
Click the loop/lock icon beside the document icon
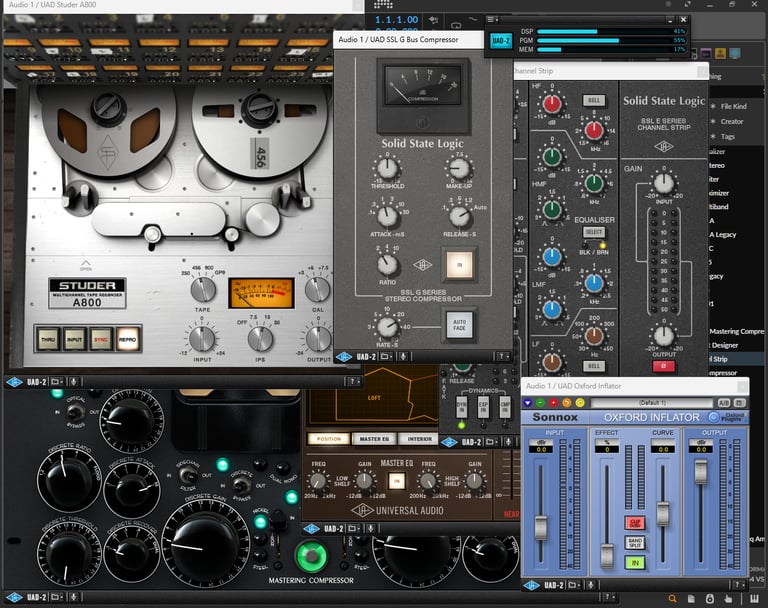click(x=710, y=599)
